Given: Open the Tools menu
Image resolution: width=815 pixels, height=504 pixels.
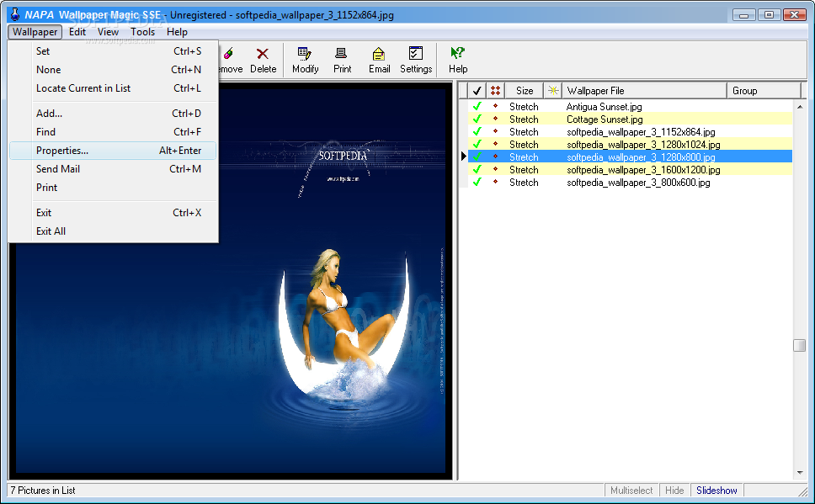Looking at the screenshot, I should (x=142, y=32).
